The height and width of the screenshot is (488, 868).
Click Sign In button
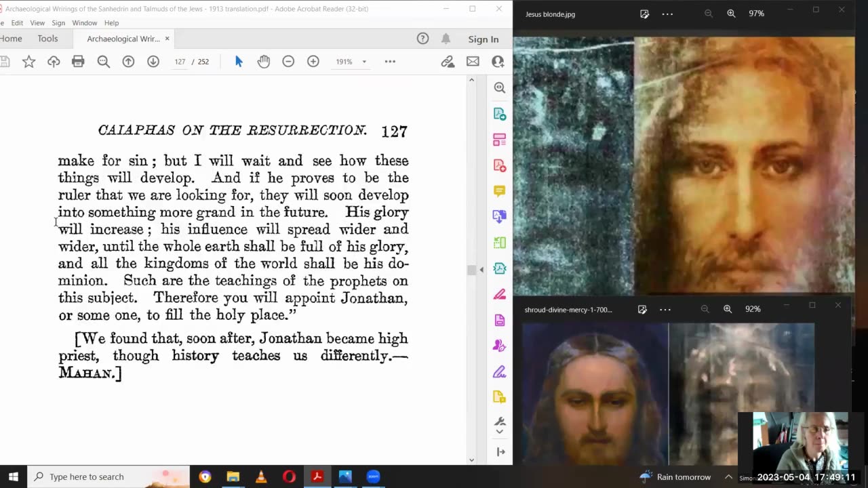pyautogui.click(x=484, y=39)
